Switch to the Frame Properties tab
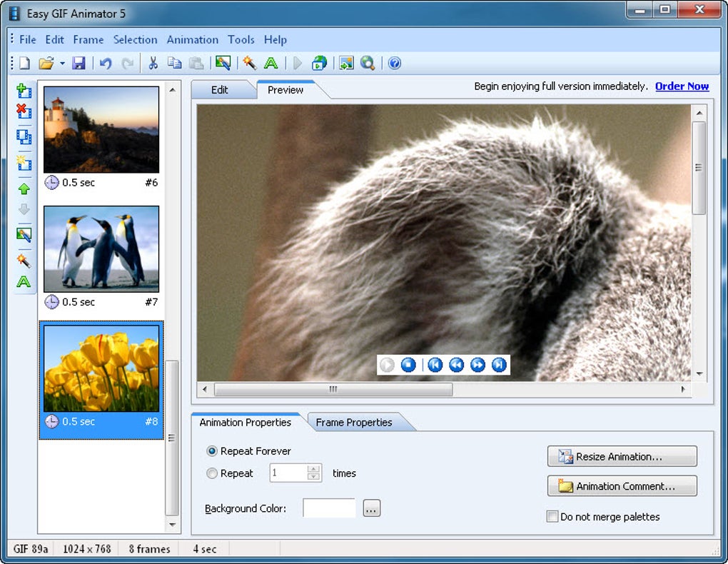 pos(354,423)
